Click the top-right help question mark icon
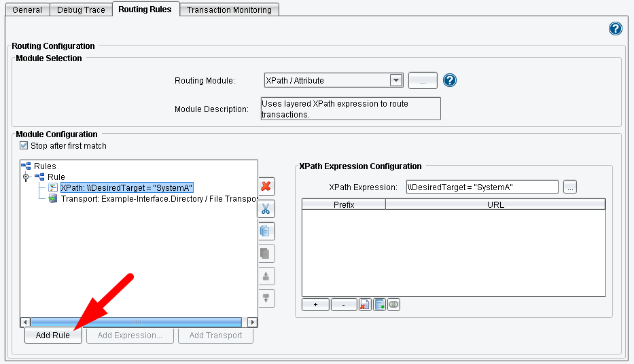The height and width of the screenshot is (364, 634). pyautogui.click(x=615, y=29)
